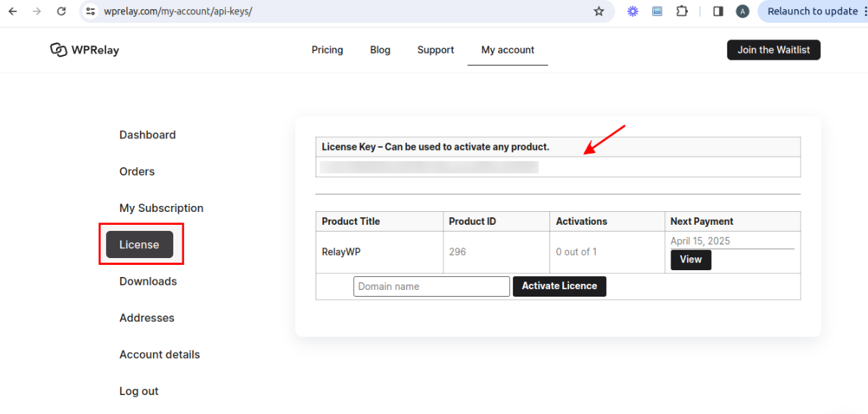Viewport: 868px width, 414px height.
Task: Bookmark this page with star icon
Action: [599, 11]
